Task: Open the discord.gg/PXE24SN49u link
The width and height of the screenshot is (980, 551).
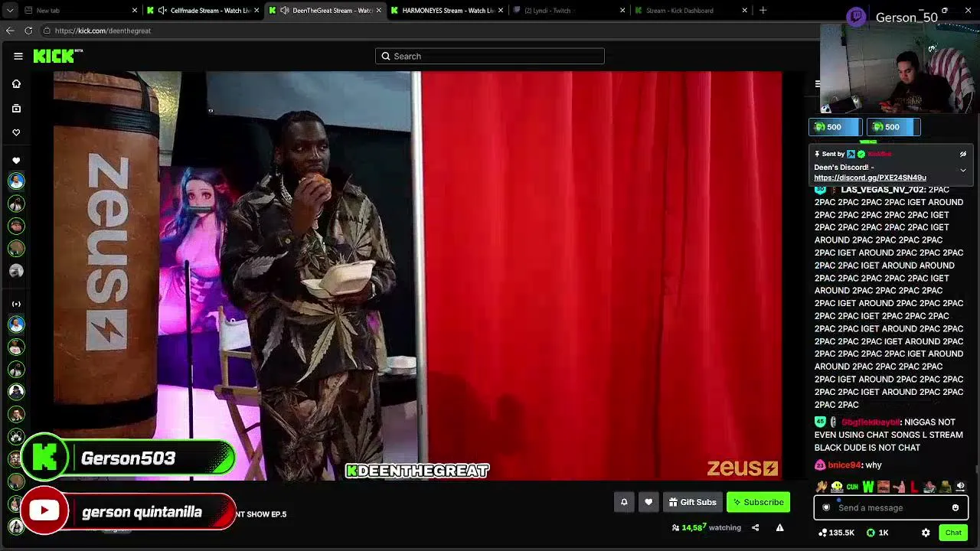Action: coord(870,178)
